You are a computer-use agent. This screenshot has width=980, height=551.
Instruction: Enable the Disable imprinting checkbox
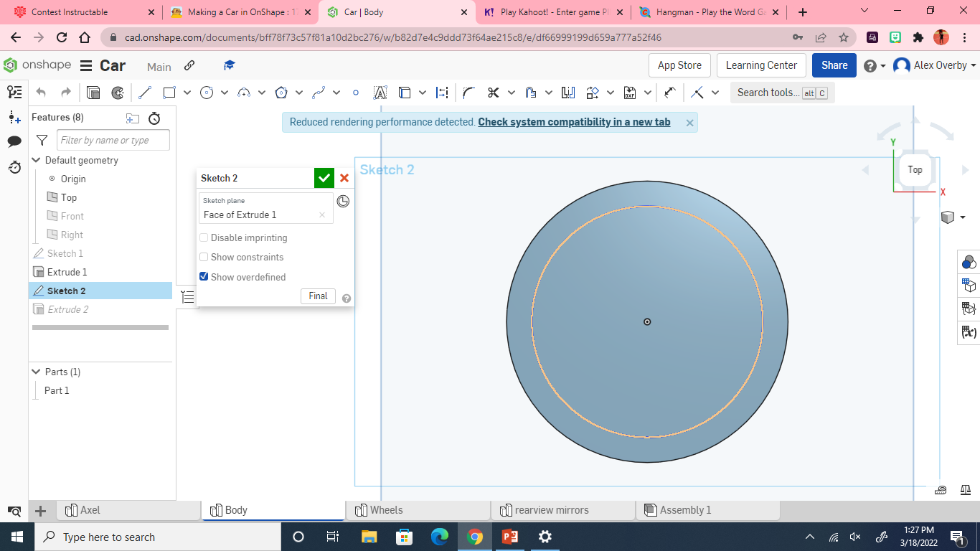(204, 237)
